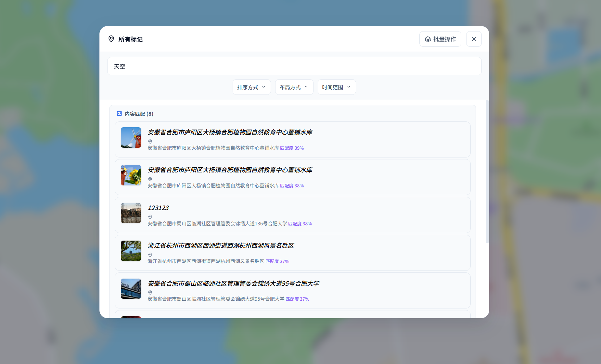Open the 布局方式 layout dropdown
The width and height of the screenshot is (601, 364).
(x=294, y=87)
